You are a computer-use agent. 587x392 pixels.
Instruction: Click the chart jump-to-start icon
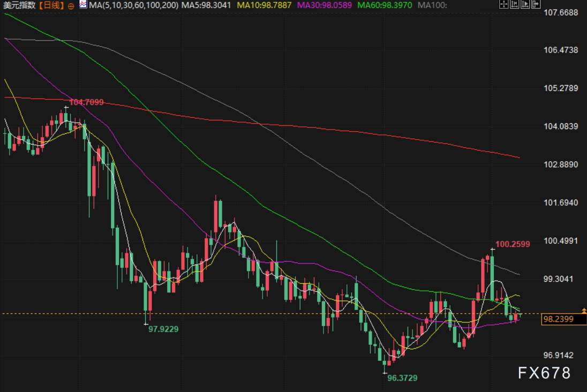coord(514,4)
